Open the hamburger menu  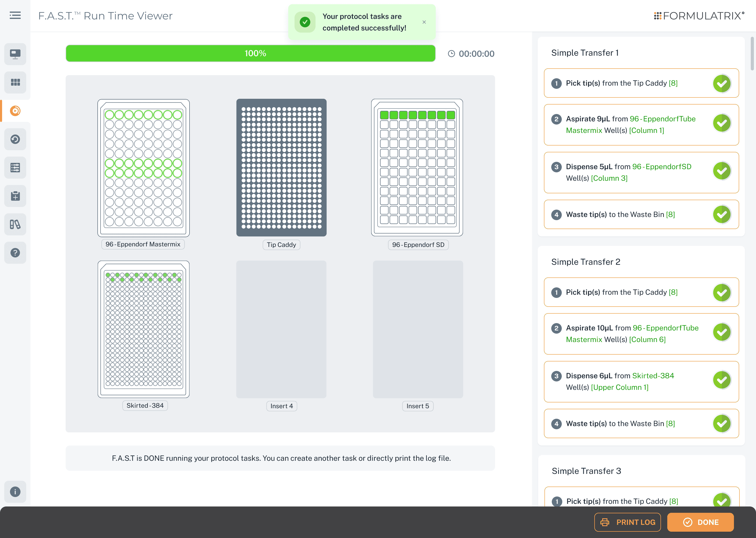point(15,15)
